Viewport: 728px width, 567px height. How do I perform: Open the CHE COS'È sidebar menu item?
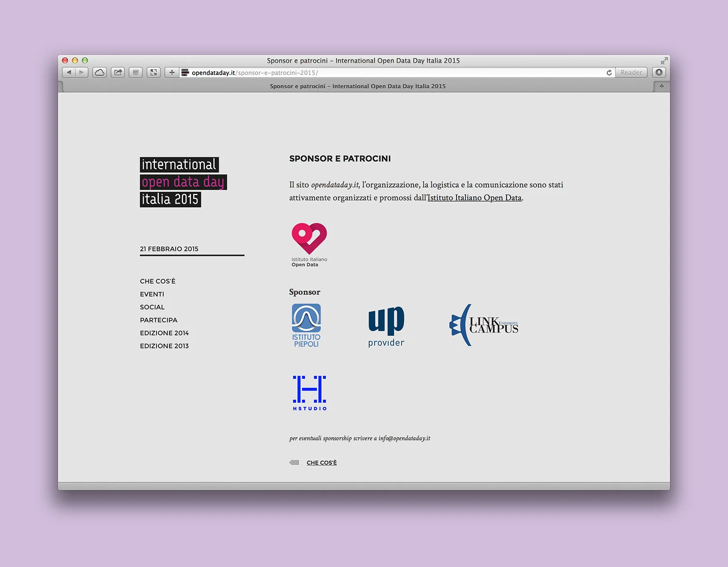158,281
